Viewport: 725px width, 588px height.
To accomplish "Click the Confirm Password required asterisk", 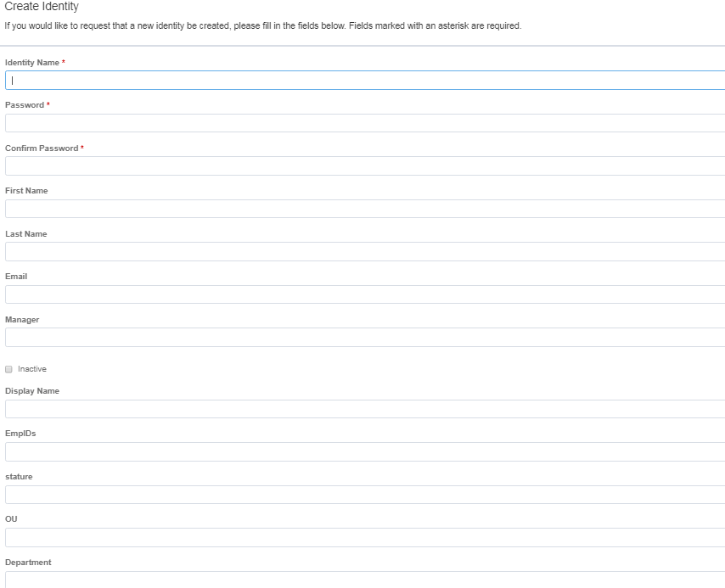I will tap(84, 148).
